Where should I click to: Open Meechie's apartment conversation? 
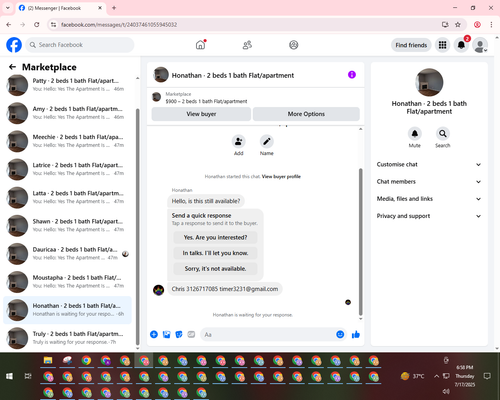point(67,141)
